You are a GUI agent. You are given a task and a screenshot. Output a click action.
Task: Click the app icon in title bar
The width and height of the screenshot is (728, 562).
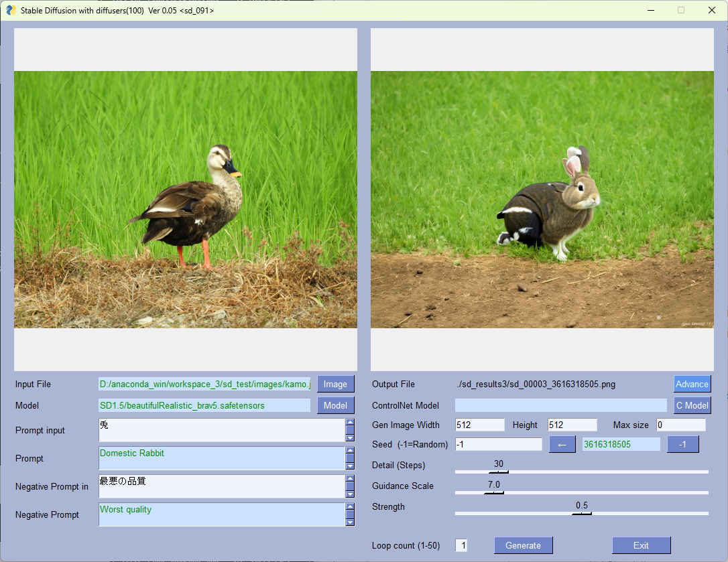click(x=11, y=10)
